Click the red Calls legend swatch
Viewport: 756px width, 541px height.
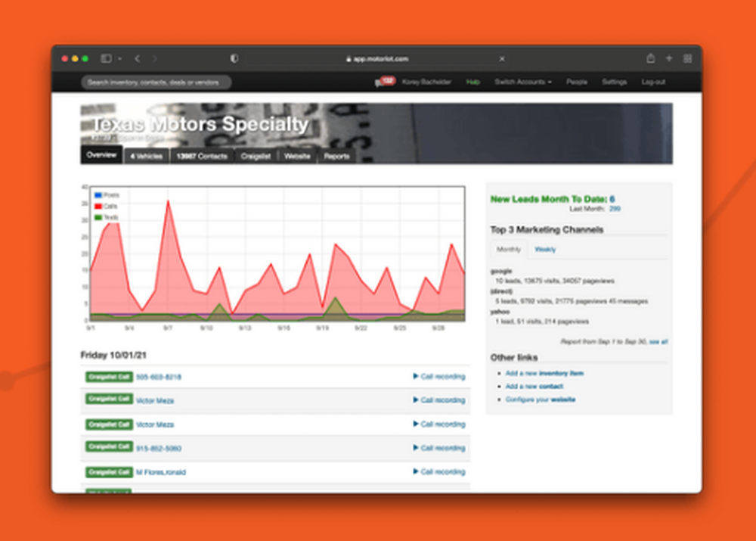point(98,207)
